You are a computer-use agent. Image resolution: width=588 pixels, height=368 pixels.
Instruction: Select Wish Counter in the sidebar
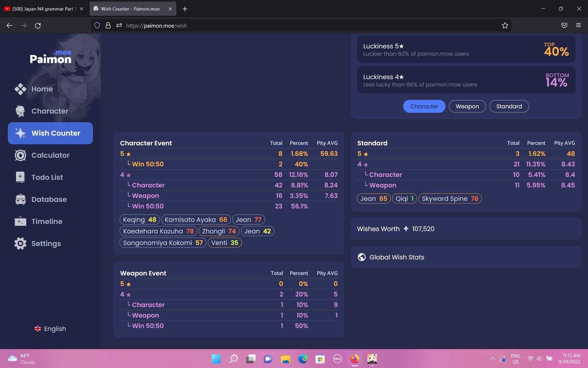(x=50, y=133)
